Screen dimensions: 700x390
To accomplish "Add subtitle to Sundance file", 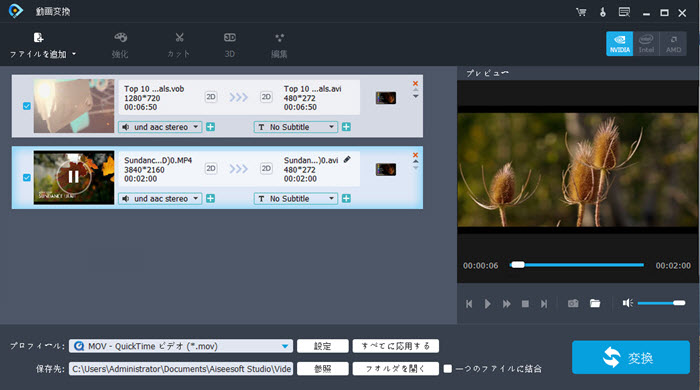I will (x=346, y=199).
